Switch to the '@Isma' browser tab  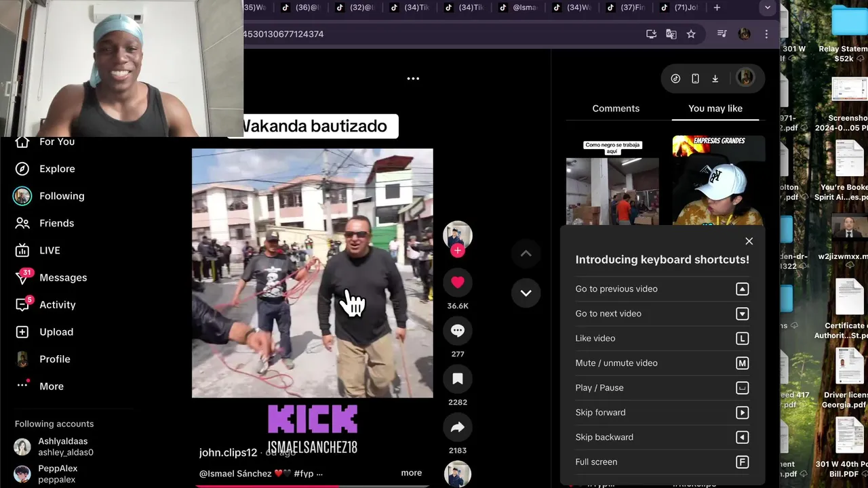(519, 7)
